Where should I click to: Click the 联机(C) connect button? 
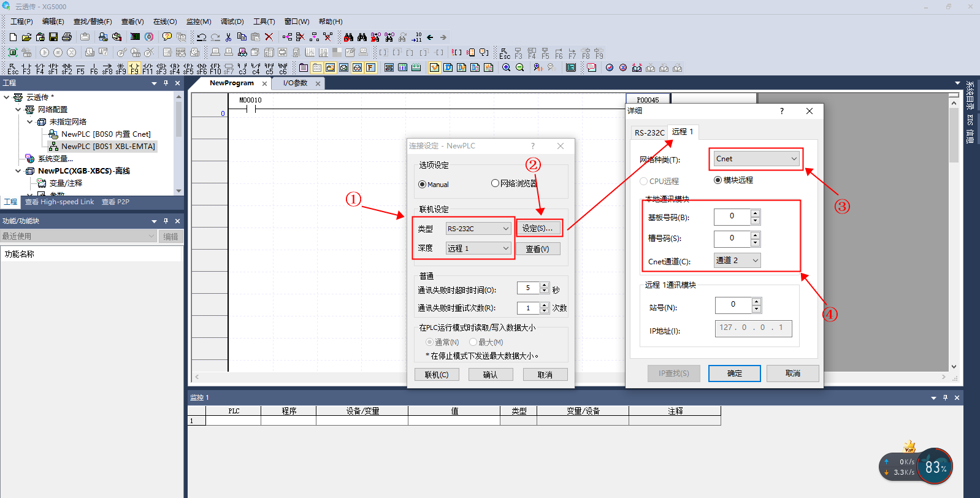pos(437,375)
